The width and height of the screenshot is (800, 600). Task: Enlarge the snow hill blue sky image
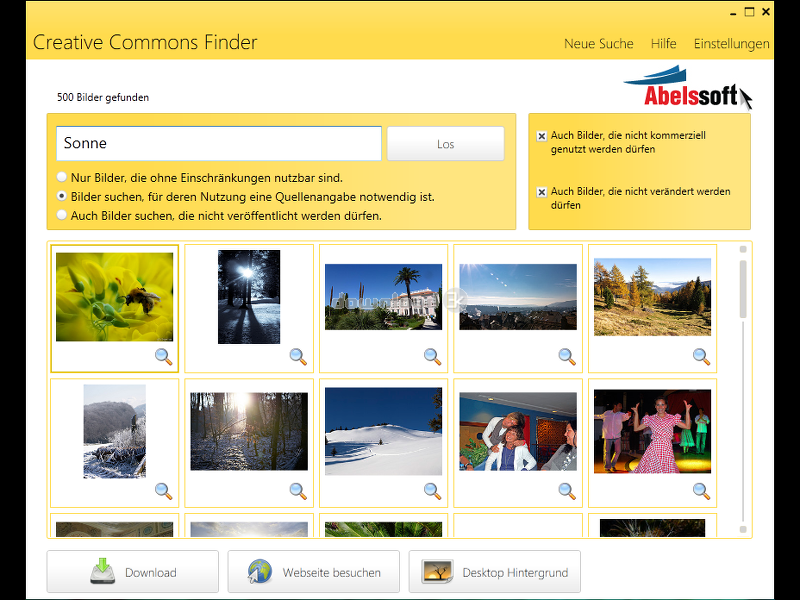pos(432,491)
